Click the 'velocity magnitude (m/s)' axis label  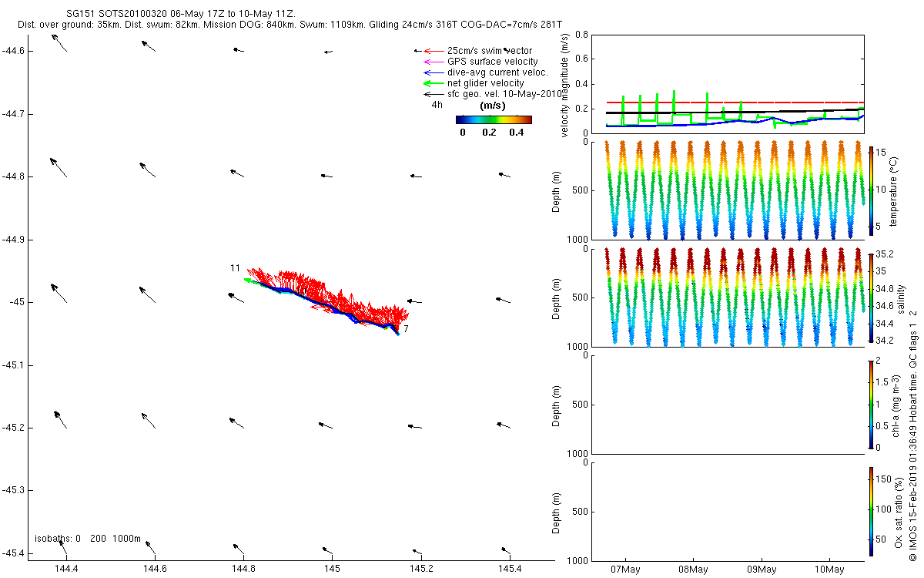565,85
